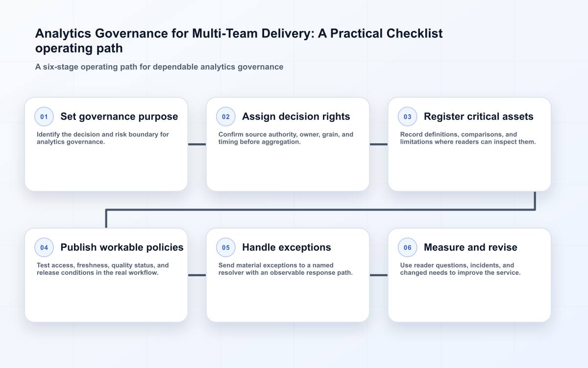Click connector line between steps 05 and 06

[x=379, y=275]
